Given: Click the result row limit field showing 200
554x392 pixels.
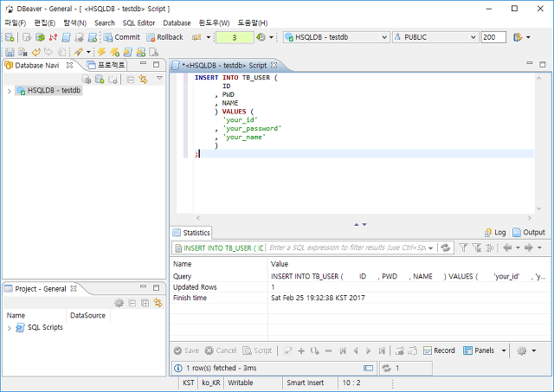Looking at the screenshot, I should [x=493, y=37].
